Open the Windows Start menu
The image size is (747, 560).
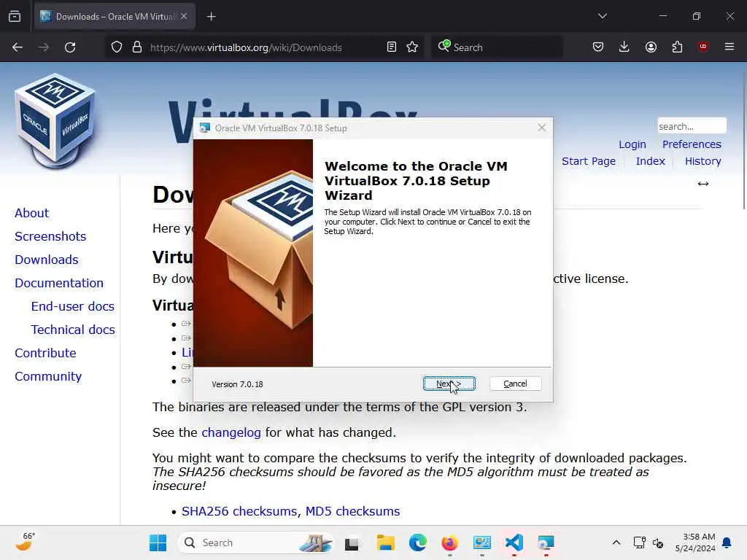point(158,542)
